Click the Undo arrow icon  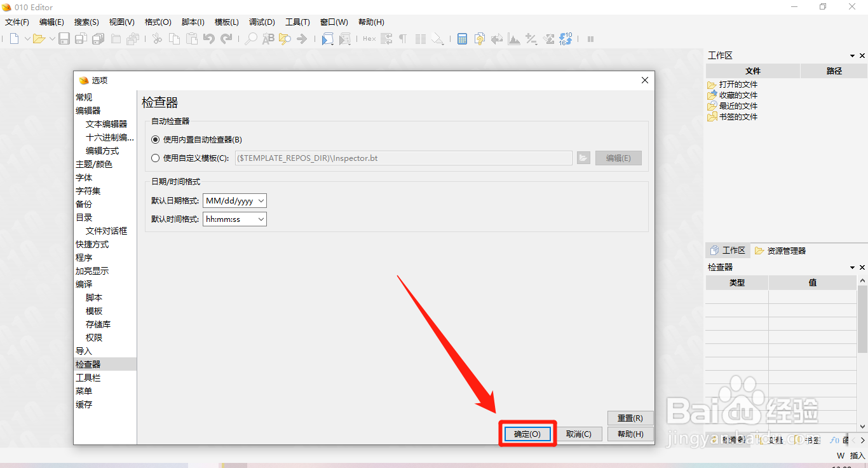[208, 39]
